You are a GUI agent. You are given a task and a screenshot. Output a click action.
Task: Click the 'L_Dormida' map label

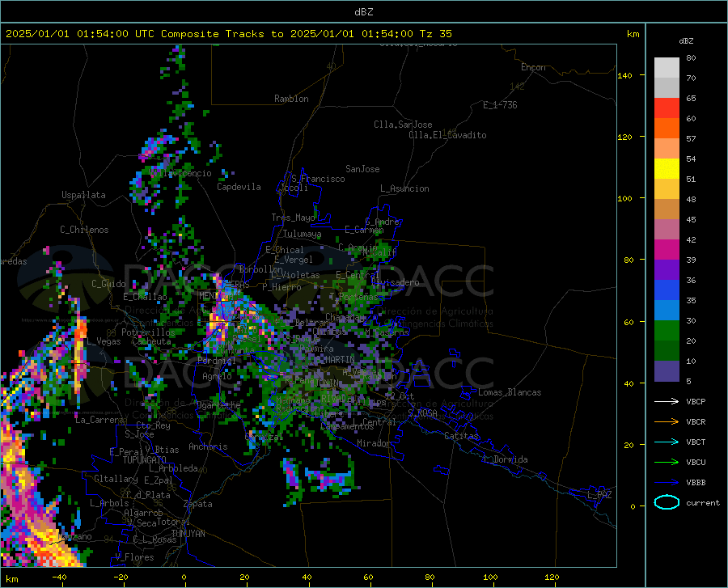point(505,459)
